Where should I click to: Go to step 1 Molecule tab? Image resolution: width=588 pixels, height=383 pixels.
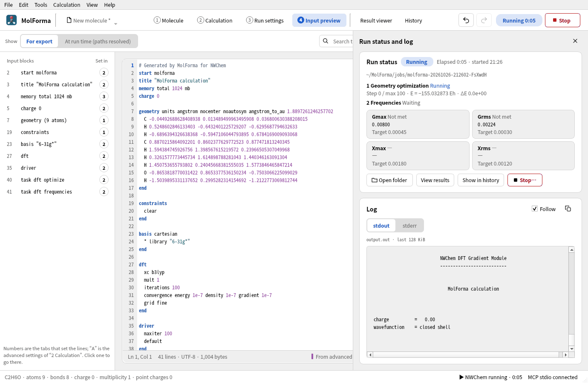click(169, 20)
